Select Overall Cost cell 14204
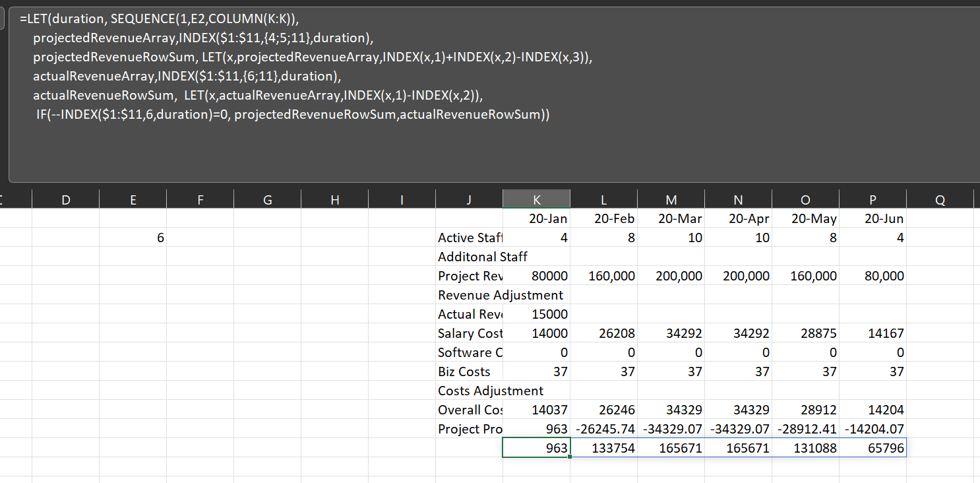The image size is (980, 483). (x=873, y=410)
